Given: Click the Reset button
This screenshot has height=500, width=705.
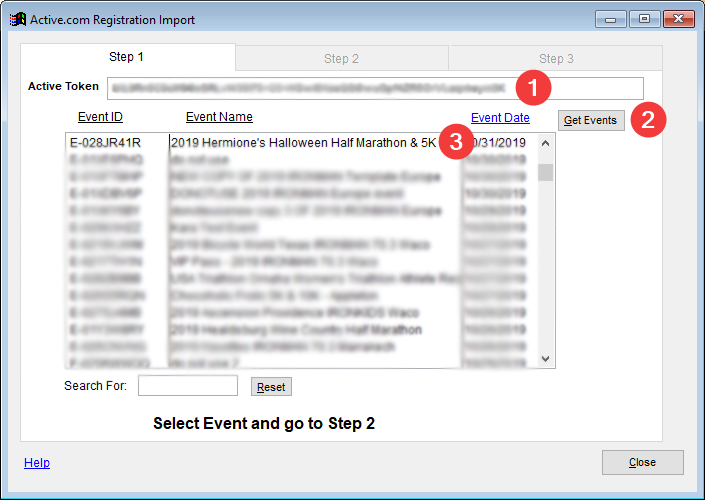Looking at the screenshot, I should (x=271, y=387).
